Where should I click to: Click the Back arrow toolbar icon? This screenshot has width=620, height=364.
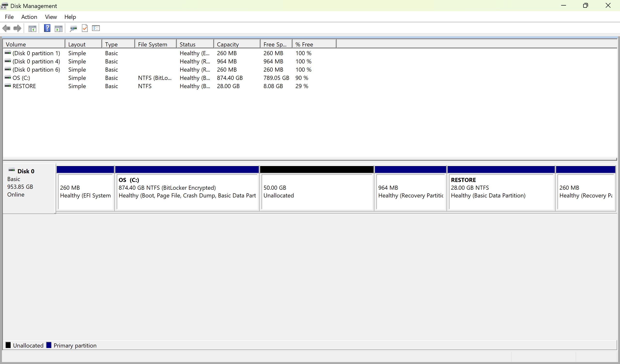click(6, 28)
